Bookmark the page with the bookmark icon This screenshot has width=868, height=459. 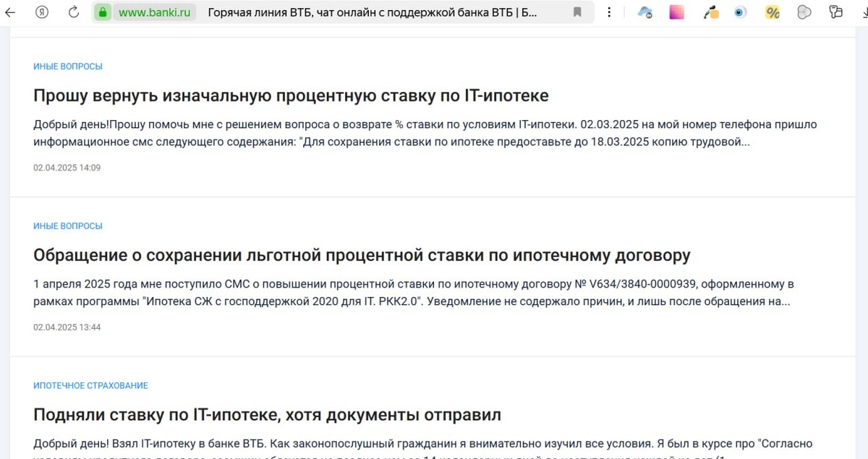(577, 12)
